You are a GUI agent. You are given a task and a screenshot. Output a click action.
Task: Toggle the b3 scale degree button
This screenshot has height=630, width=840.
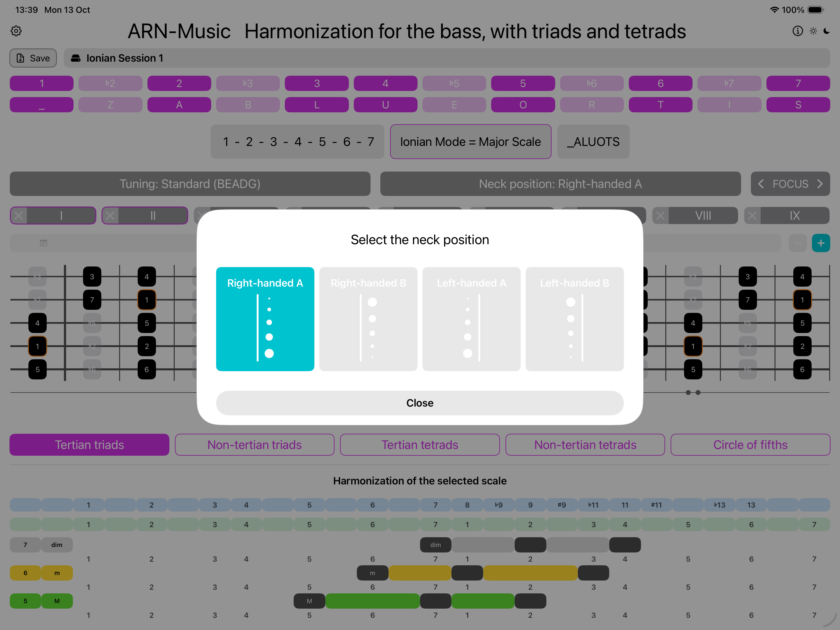248,83
